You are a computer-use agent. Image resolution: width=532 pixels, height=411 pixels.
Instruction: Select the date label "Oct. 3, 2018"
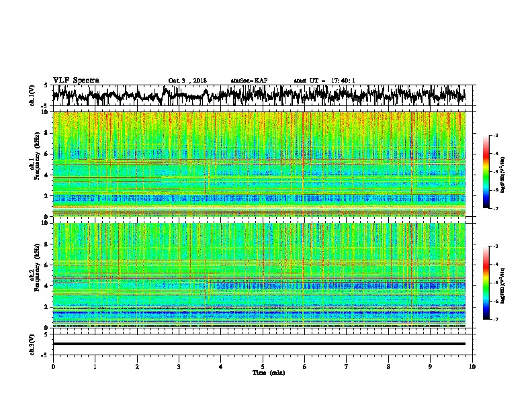(187, 81)
